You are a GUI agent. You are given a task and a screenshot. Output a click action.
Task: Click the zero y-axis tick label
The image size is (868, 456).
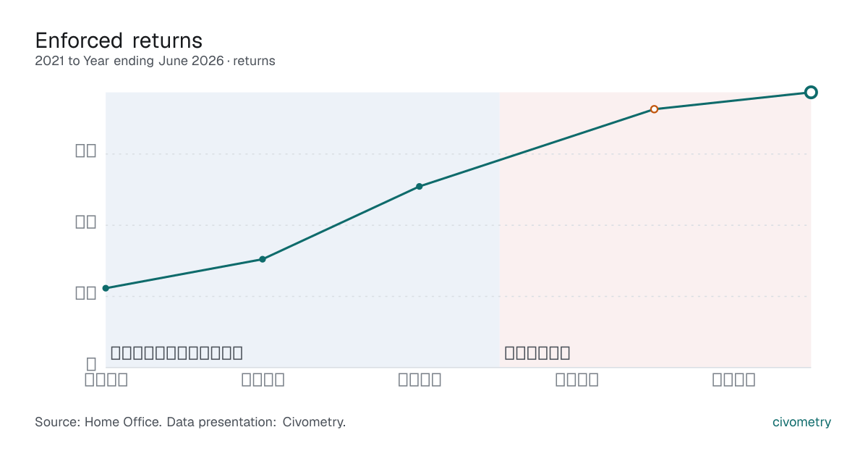(x=92, y=364)
